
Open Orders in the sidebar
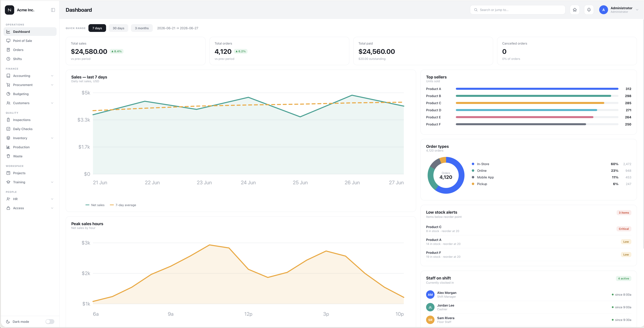point(30,50)
